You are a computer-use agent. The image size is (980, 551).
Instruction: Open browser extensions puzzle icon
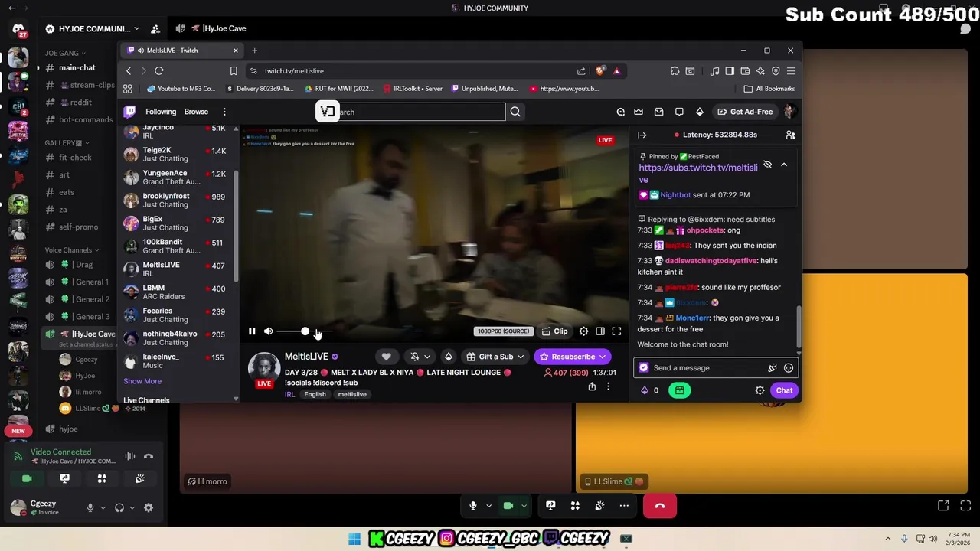pos(675,70)
